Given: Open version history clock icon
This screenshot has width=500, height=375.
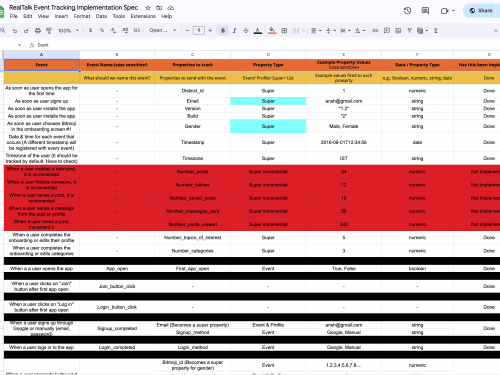Looking at the screenshot, I should (407, 11).
